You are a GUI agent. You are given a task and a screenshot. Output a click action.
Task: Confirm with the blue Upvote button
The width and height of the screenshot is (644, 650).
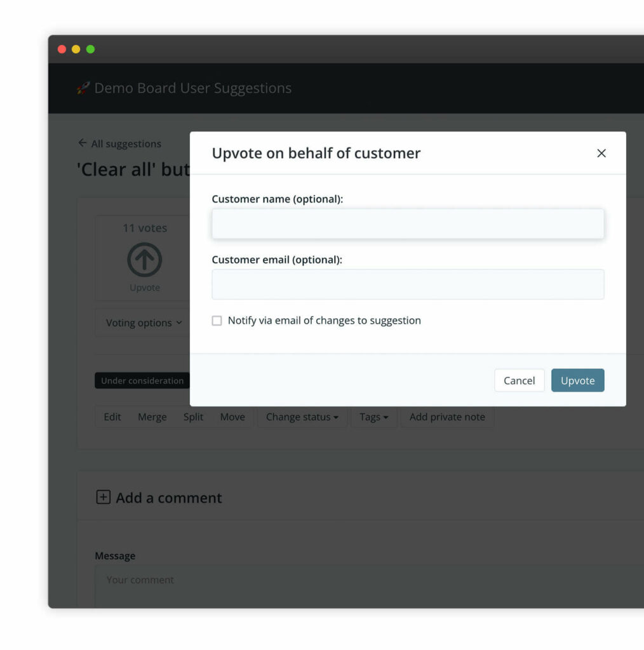pyautogui.click(x=577, y=380)
